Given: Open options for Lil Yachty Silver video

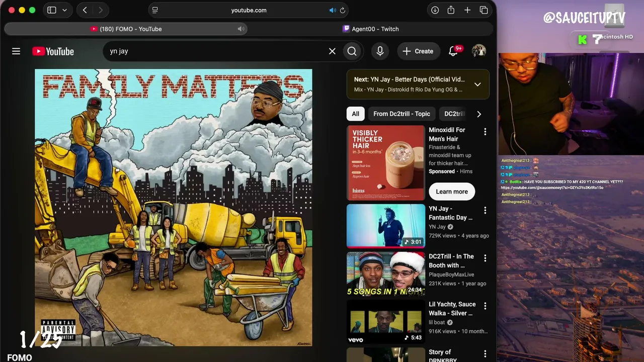Looking at the screenshot, I should (x=485, y=306).
